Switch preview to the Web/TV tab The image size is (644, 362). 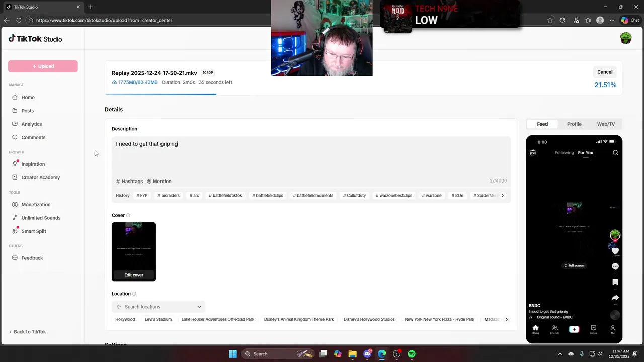[606, 124]
